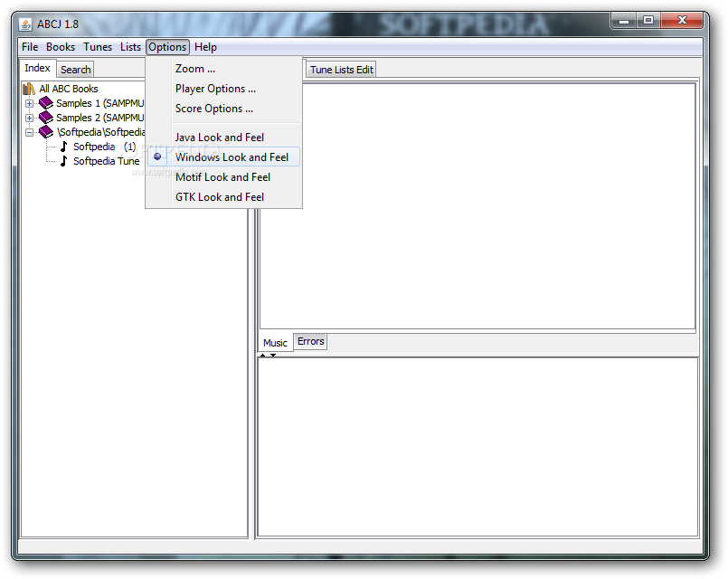728x579 pixels.
Task: Collapse the \Softpedia\Softpedia book node
Action: pyautogui.click(x=29, y=133)
